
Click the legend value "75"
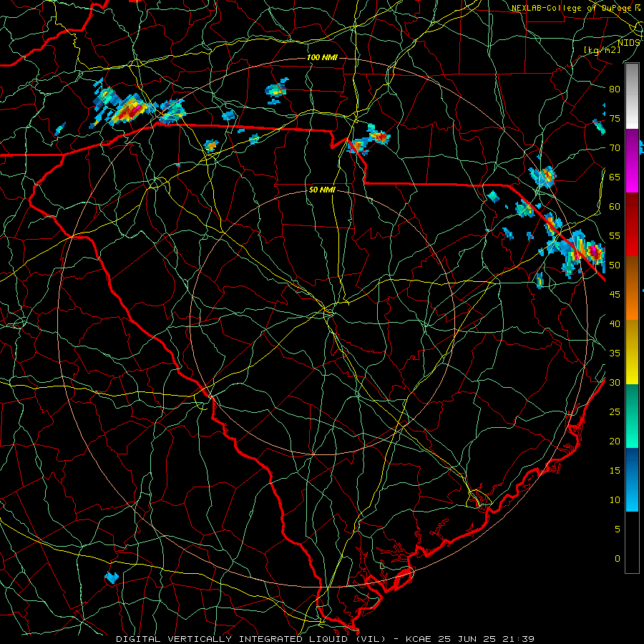click(615, 118)
